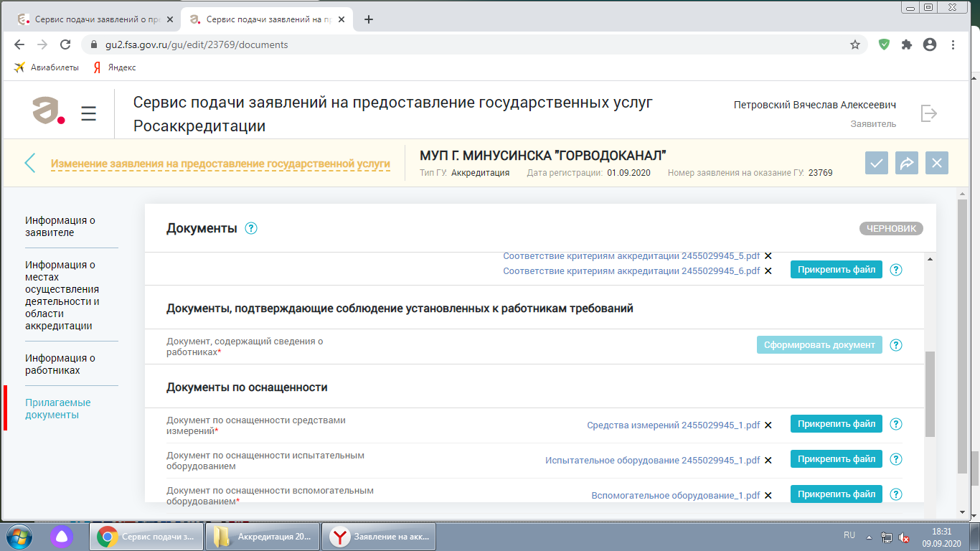Attach file for Средства измерений document
Viewport: 980px width, 551px height.
pos(836,424)
